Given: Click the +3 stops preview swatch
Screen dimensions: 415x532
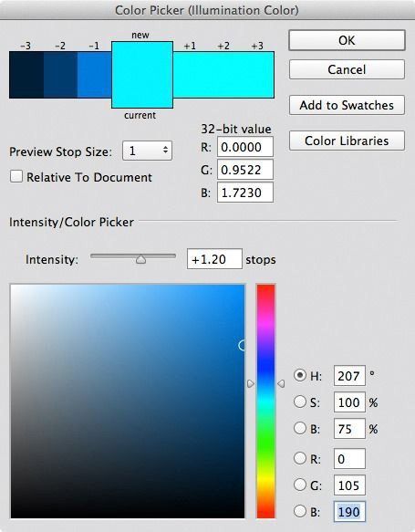Looking at the screenshot, I should (257, 75).
